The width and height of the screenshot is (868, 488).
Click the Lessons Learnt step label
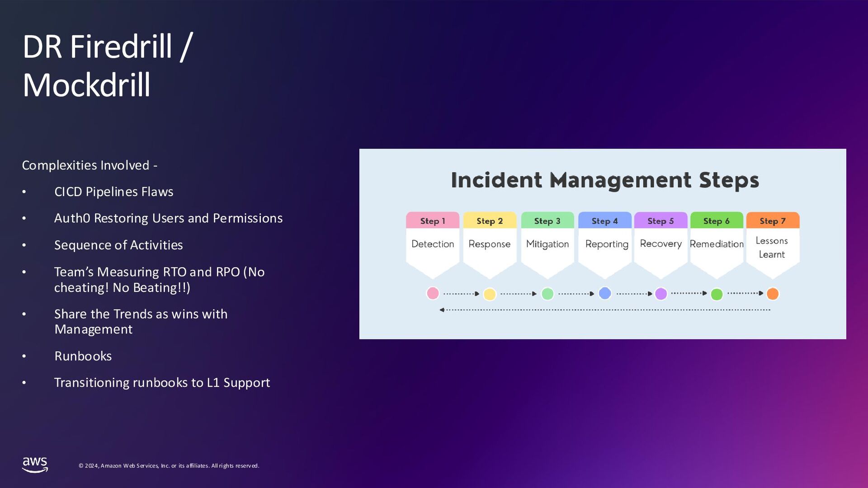(772, 248)
